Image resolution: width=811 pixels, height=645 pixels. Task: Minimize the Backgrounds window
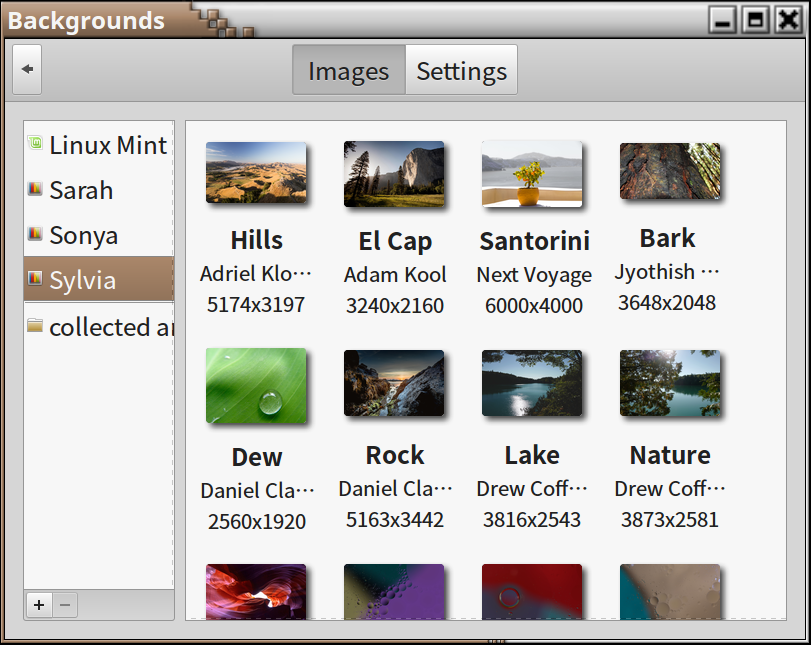coord(723,21)
